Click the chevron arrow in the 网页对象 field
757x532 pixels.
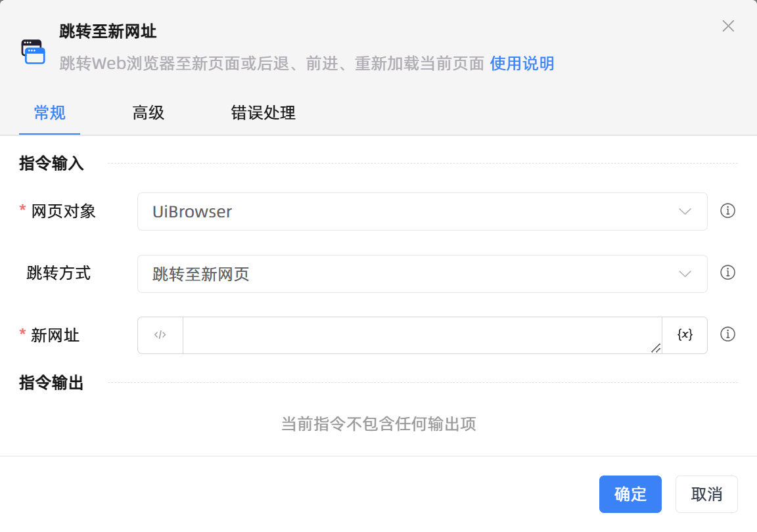point(685,211)
